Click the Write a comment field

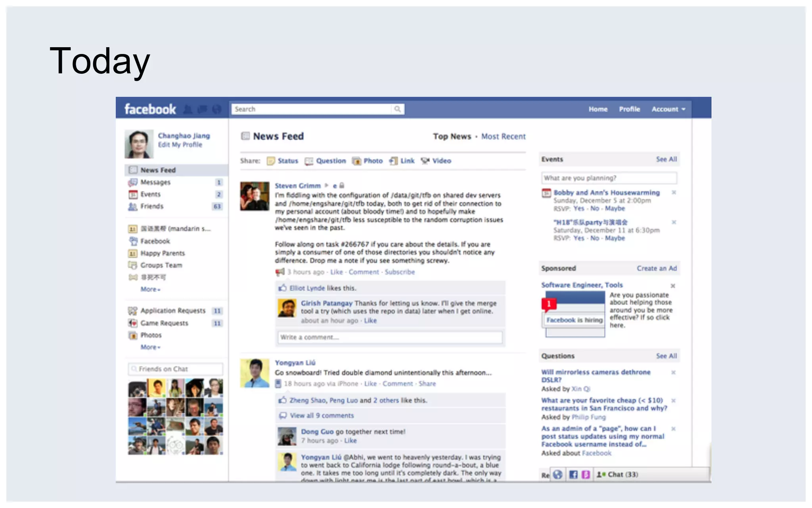pyautogui.click(x=390, y=337)
